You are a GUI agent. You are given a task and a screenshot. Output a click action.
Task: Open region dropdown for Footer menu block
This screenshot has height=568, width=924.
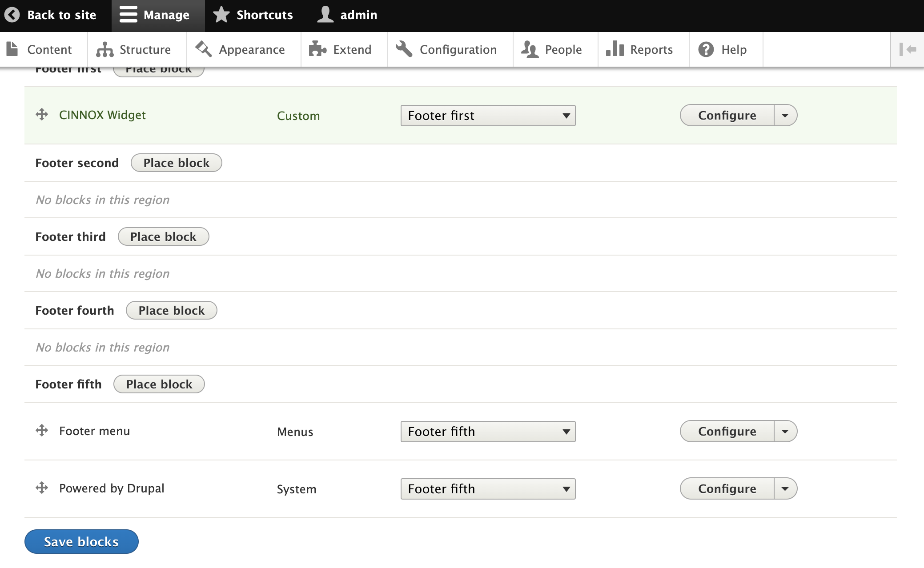tap(488, 432)
